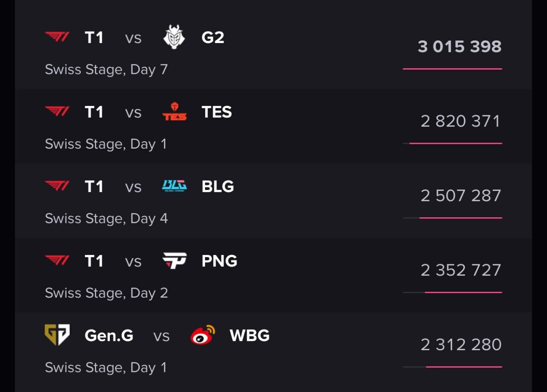Click the 2 820 371 viewer count
The width and height of the screenshot is (547, 392).
point(460,121)
